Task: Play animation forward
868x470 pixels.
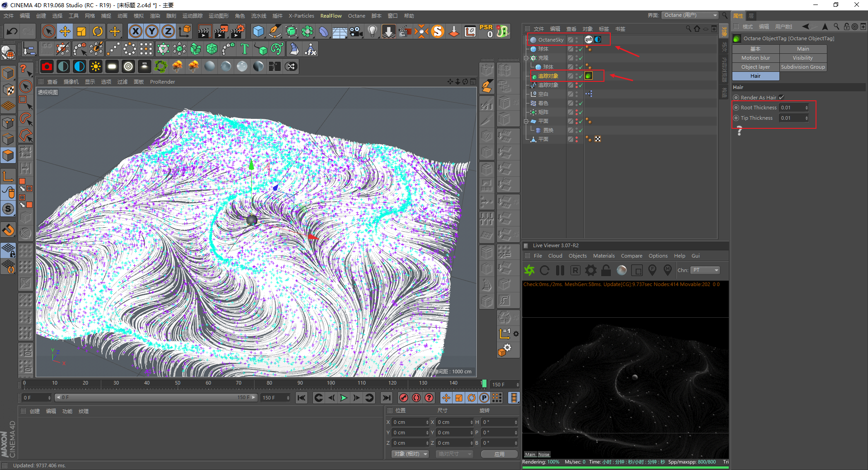Action: point(344,398)
